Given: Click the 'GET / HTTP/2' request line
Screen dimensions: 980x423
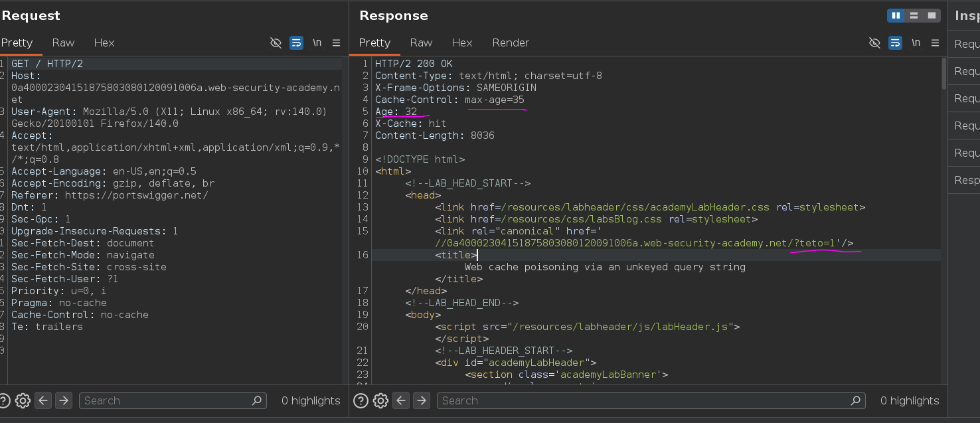Looking at the screenshot, I should point(47,64).
